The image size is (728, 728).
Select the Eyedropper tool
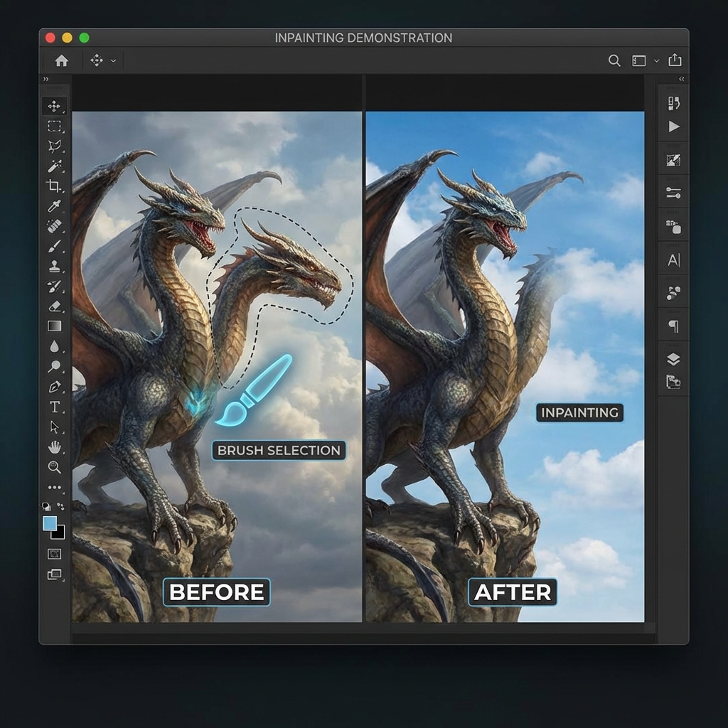54,206
